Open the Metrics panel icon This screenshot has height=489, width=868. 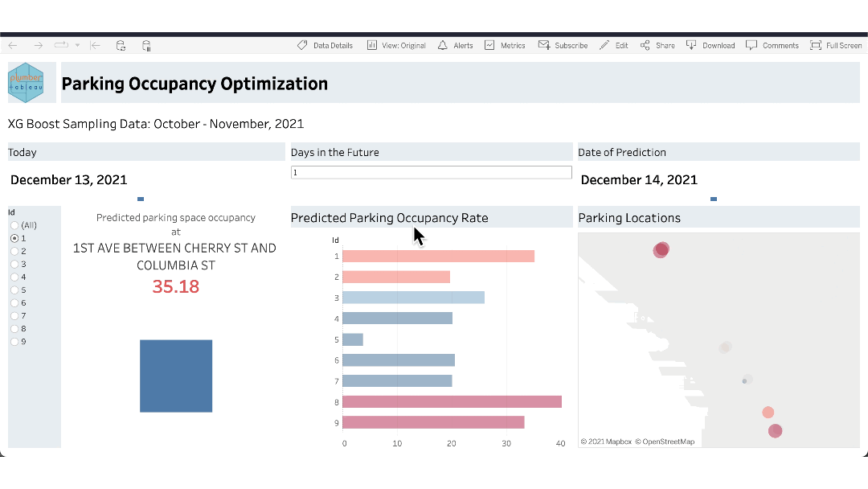click(x=490, y=45)
